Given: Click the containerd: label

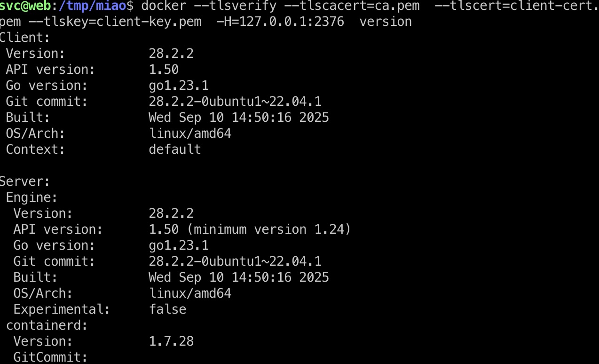Looking at the screenshot, I should coord(47,326).
